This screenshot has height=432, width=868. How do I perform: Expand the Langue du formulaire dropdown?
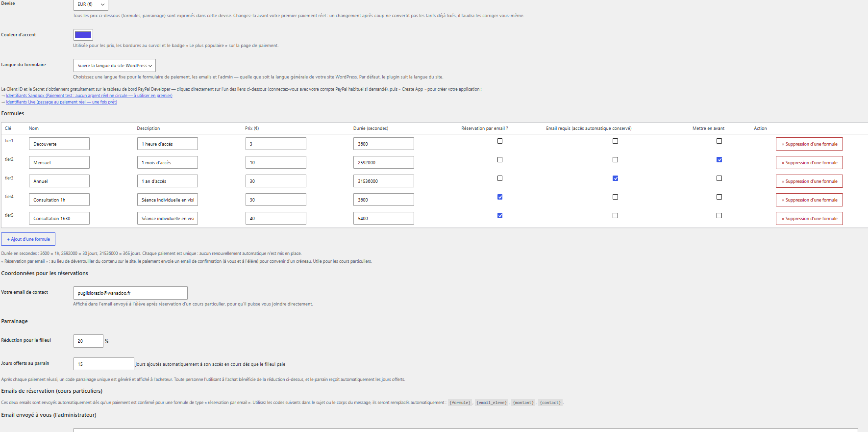pos(114,66)
